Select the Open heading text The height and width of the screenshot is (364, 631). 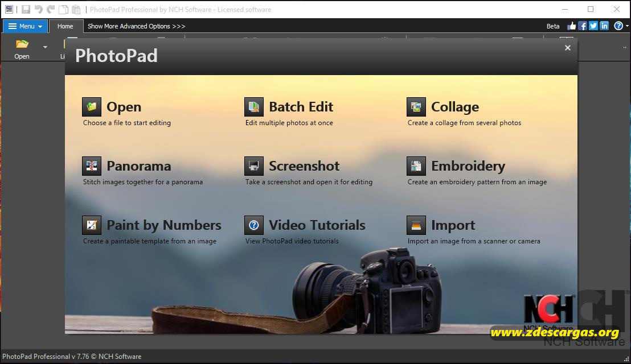pos(124,107)
